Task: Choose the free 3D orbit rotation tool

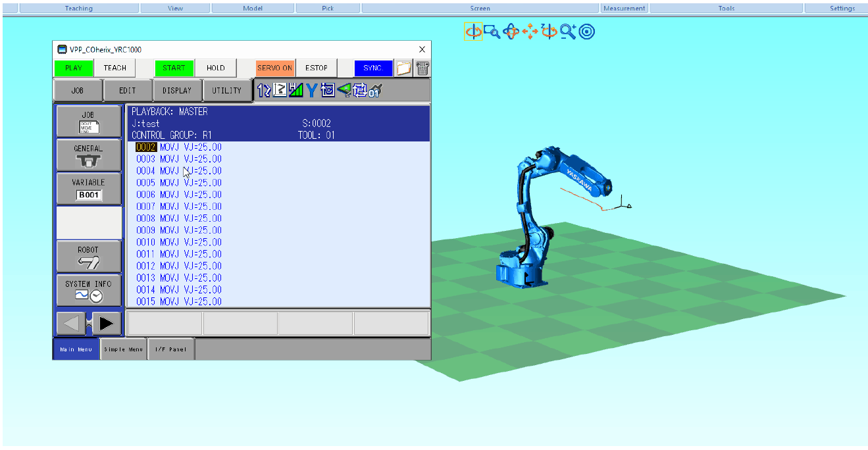Action: point(511,32)
